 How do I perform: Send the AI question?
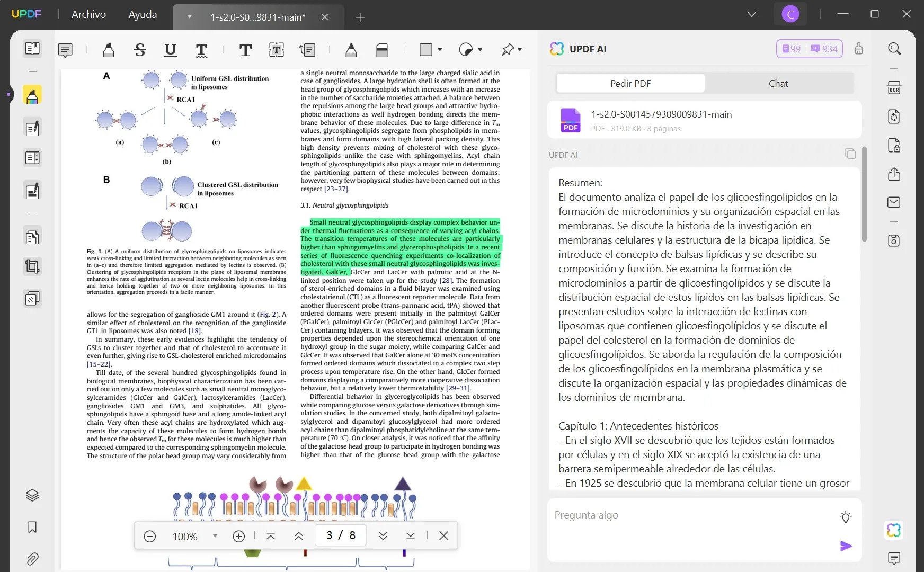tap(846, 546)
